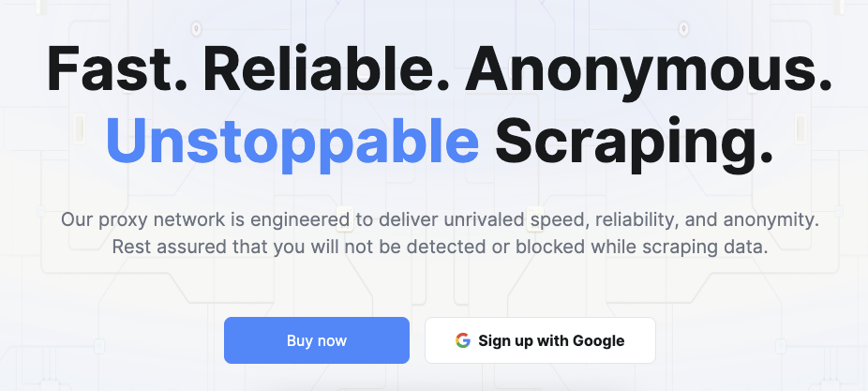Click the left background location pin icon
868x391 pixels.
[x=196, y=28]
